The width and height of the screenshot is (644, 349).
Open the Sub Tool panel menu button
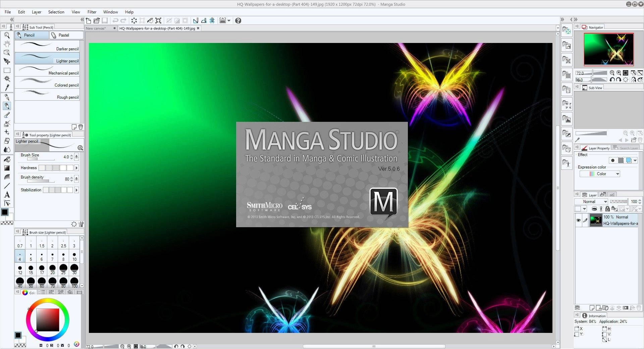(17, 27)
